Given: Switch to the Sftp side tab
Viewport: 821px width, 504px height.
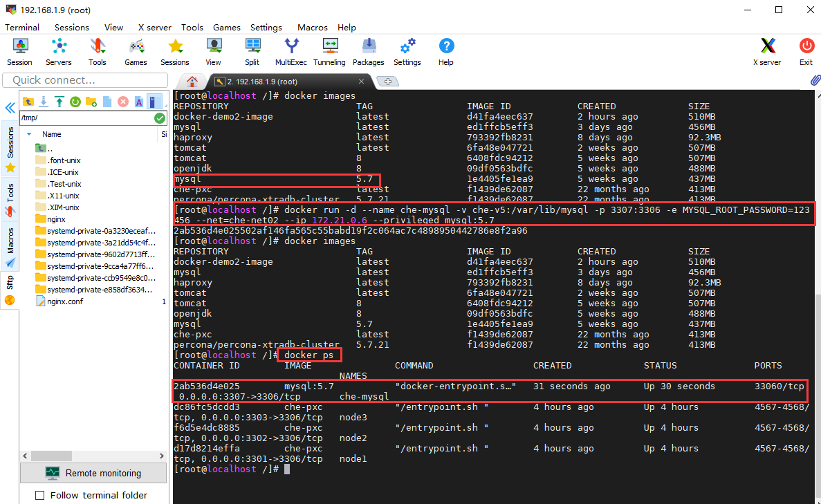Looking at the screenshot, I should [x=10, y=290].
